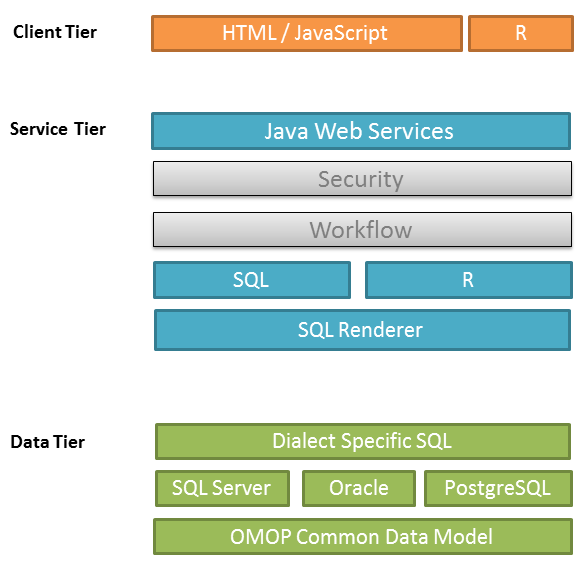This screenshot has width=584, height=565.
Task: Click the Client Tier label
Action: (55, 32)
